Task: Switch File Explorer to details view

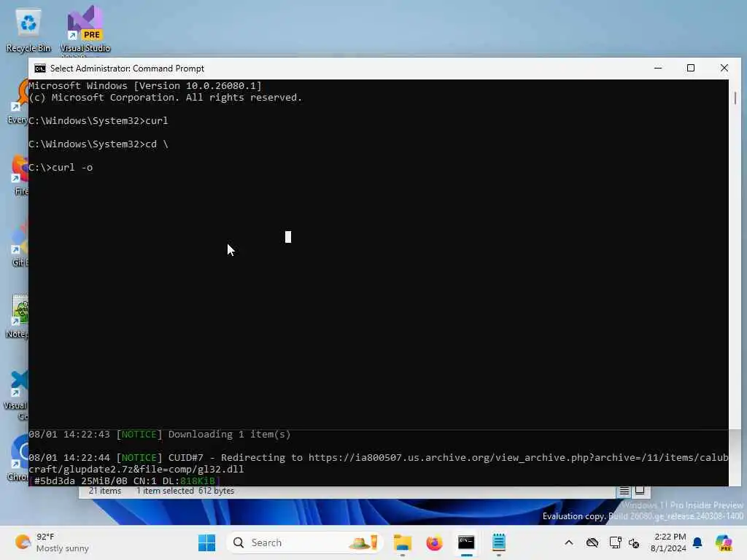Action: pos(624,491)
